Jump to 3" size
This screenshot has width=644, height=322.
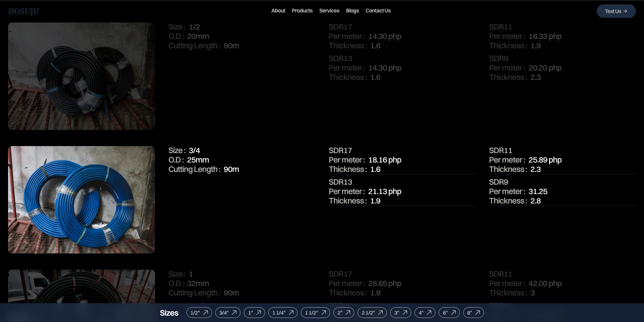(400, 313)
